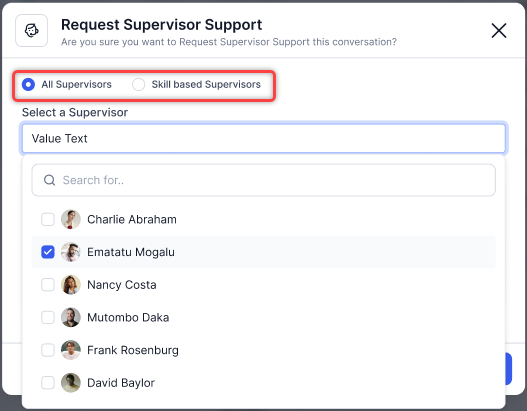Select the All Supervisors radio button

28,84
